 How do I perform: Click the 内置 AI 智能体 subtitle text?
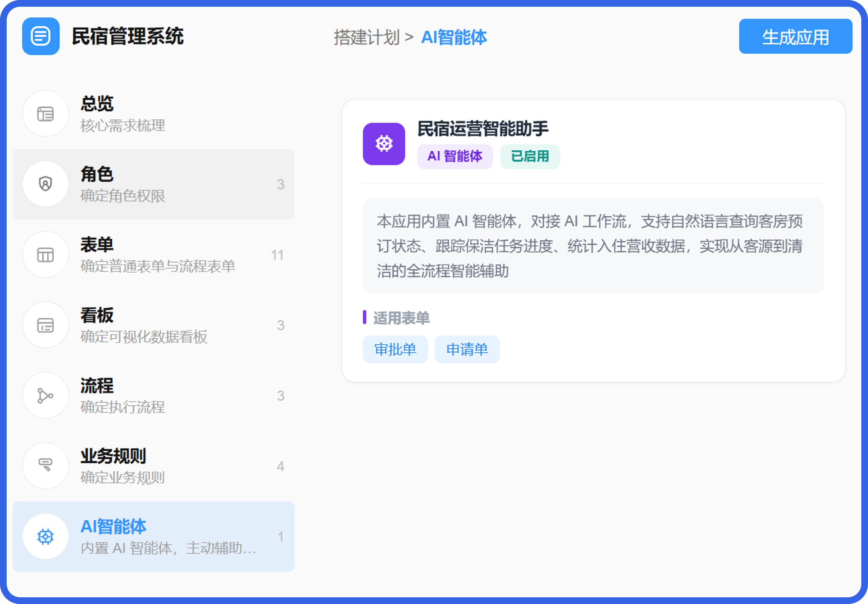(x=168, y=548)
